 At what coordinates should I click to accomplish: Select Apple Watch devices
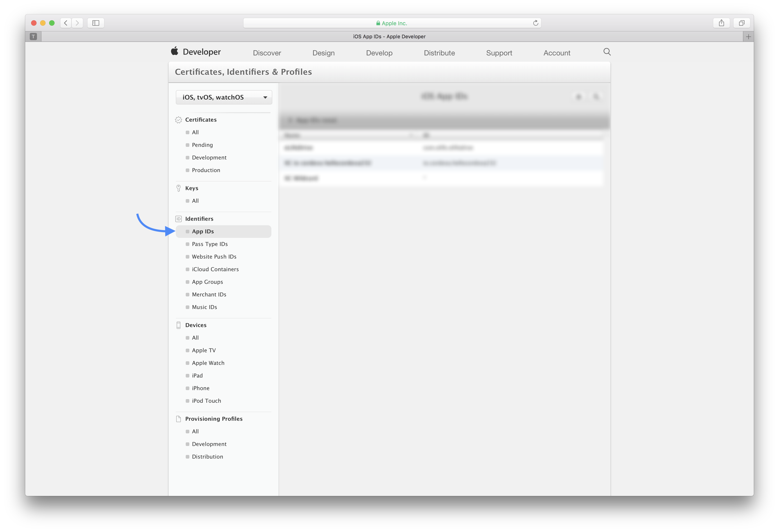pos(208,363)
